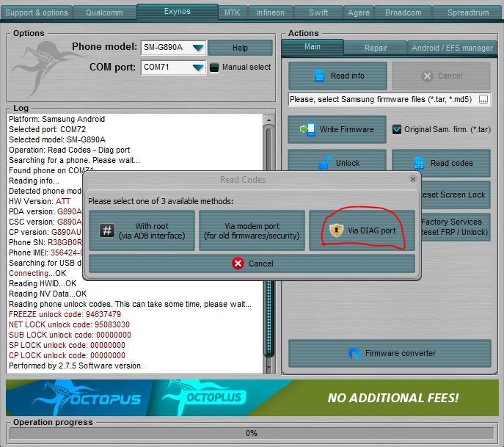The height and width of the screenshot is (447, 504).
Task: Open the Phone model dropdown
Action: coord(198,48)
